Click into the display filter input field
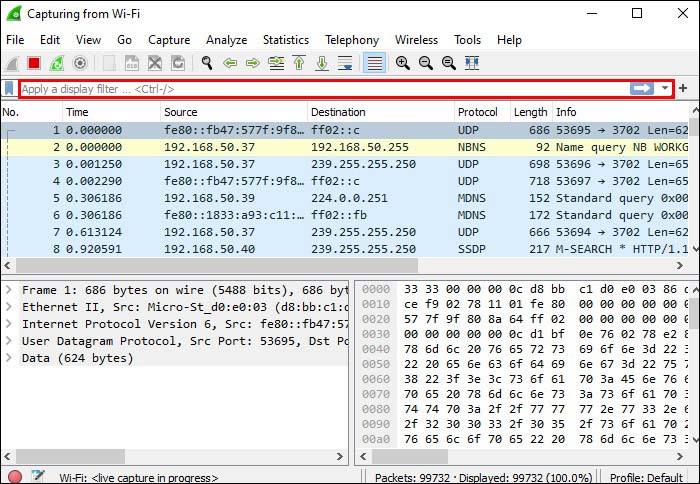The width and height of the screenshot is (700, 484). tap(325, 89)
